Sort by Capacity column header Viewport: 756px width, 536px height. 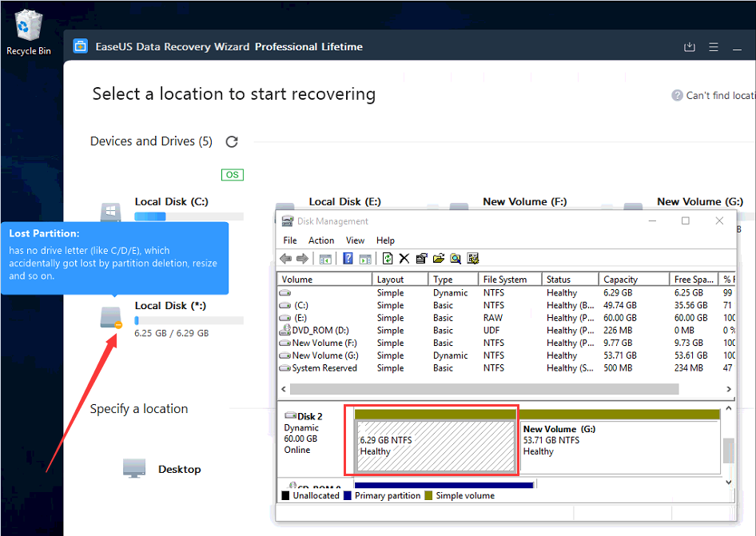pos(634,279)
